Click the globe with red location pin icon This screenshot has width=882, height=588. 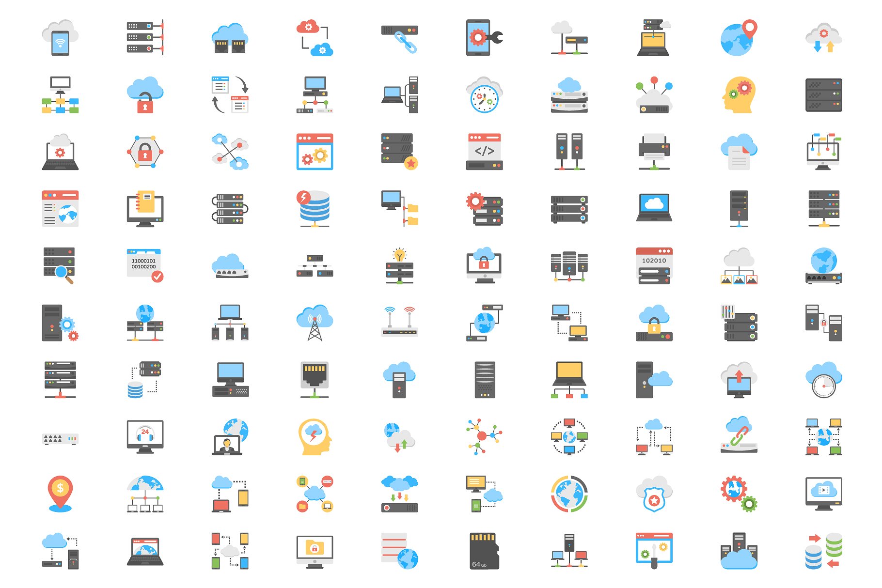(x=739, y=38)
